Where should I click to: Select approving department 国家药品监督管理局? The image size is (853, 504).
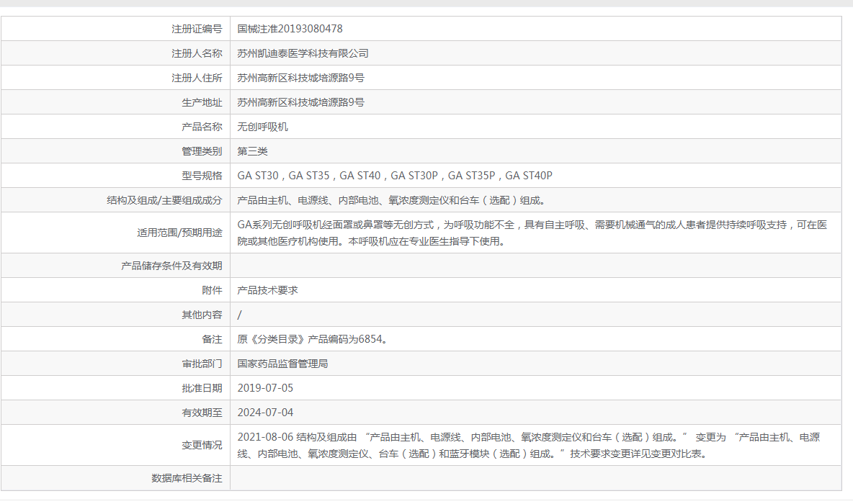pos(283,364)
